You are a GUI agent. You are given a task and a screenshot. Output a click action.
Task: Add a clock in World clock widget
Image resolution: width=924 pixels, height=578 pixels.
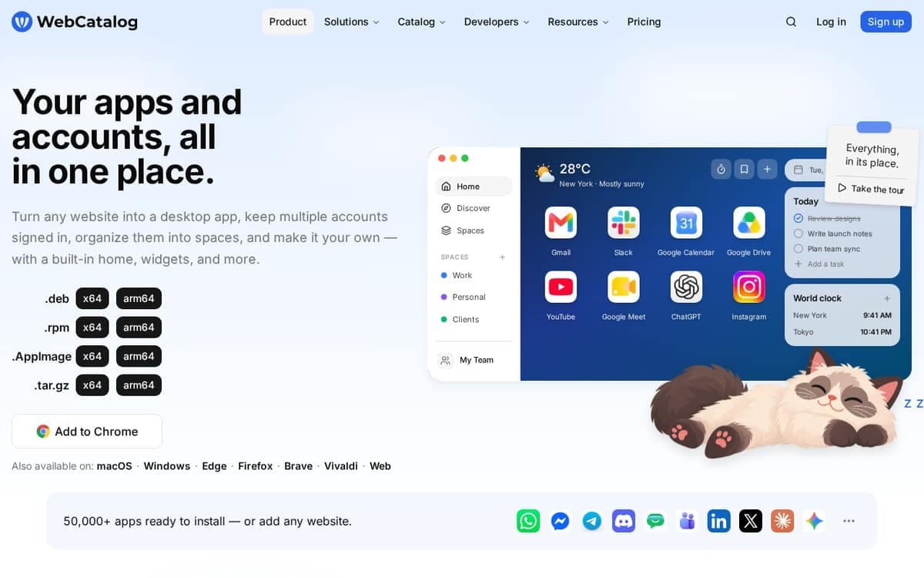coord(887,298)
